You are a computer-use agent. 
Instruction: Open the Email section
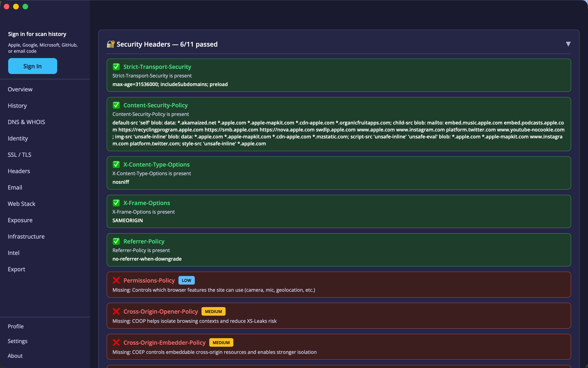[15, 187]
